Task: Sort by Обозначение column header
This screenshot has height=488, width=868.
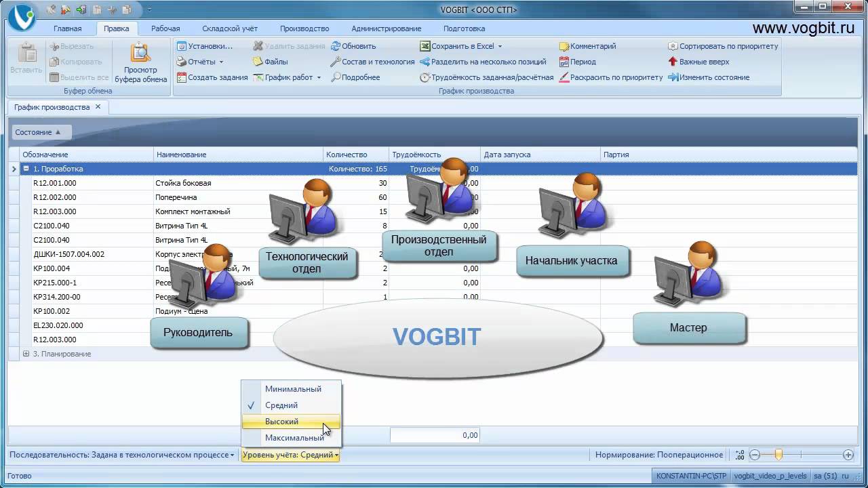Action: pos(87,155)
